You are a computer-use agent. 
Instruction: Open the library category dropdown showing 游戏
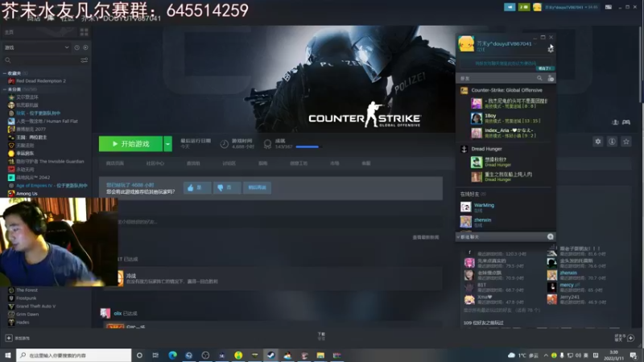coord(36,47)
